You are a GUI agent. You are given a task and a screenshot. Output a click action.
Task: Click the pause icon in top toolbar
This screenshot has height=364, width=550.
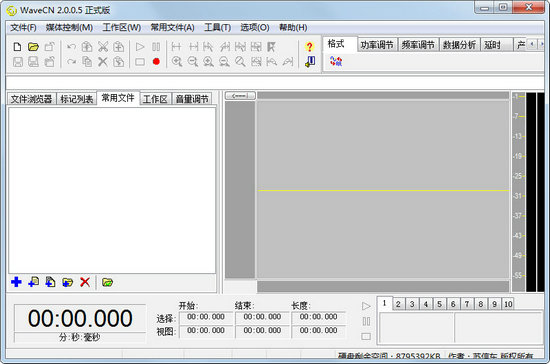pyautogui.click(x=156, y=47)
